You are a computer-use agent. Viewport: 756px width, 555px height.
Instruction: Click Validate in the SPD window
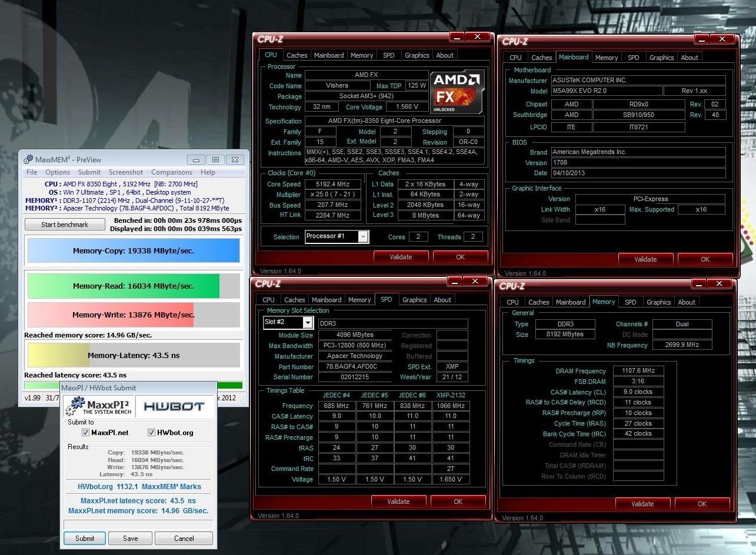(398, 501)
